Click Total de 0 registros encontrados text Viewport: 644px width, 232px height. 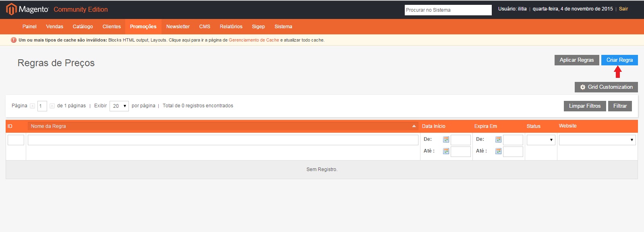pyautogui.click(x=198, y=106)
